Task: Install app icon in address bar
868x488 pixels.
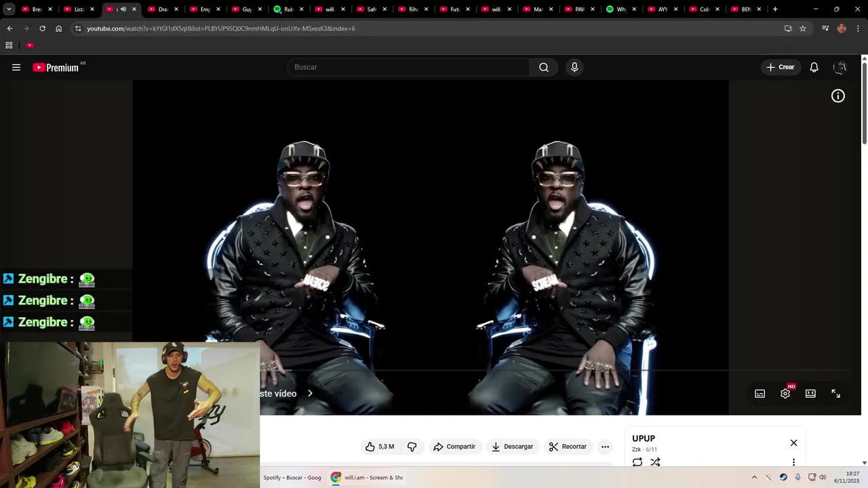Action: click(788, 28)
